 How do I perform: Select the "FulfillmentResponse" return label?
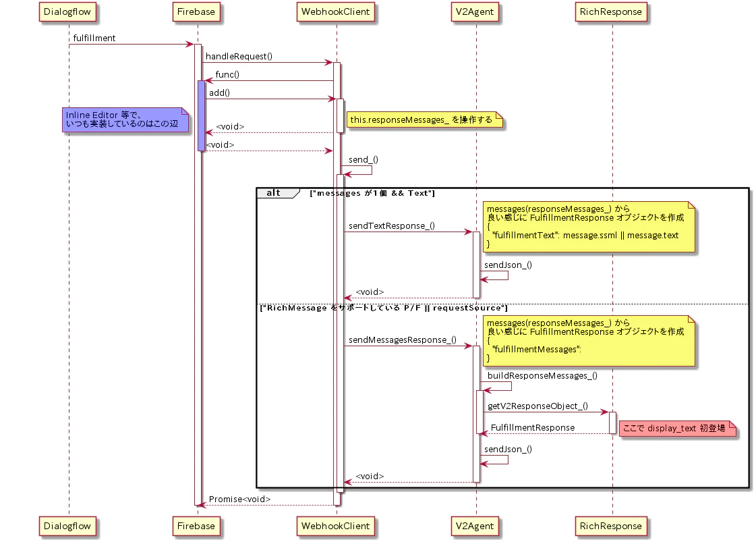tap(532, 428)
